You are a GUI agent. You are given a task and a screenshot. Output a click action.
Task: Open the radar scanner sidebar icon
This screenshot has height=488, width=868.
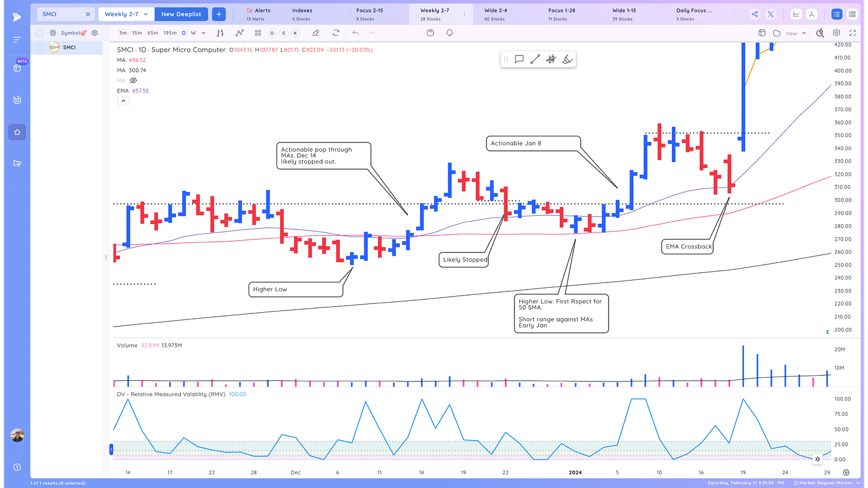click(x=17, y=100)
